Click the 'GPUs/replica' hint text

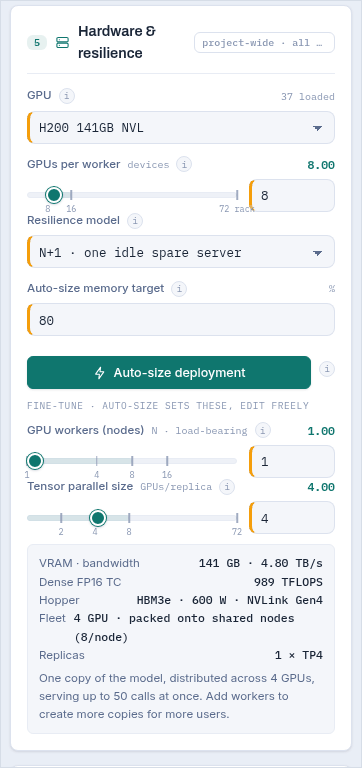pyautogui.click(x=176, y=487)
